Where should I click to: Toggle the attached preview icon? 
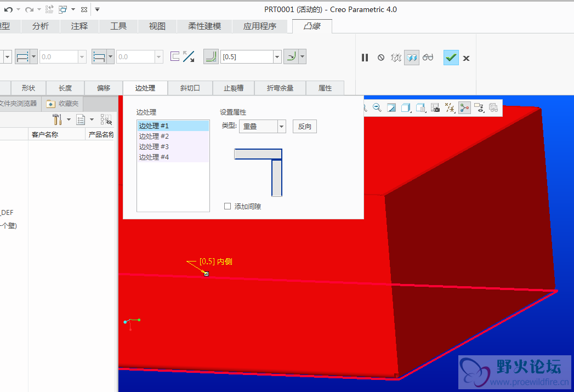[412, 58]
